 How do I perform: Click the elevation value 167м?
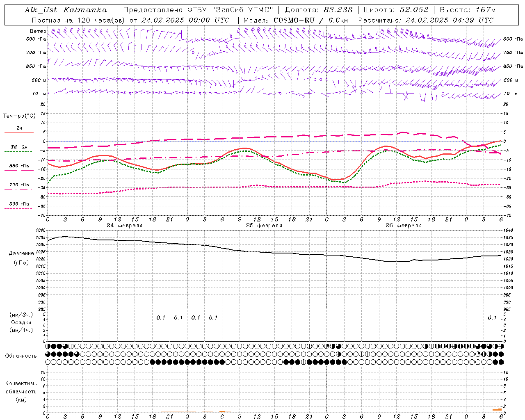[x=486, y=10]
